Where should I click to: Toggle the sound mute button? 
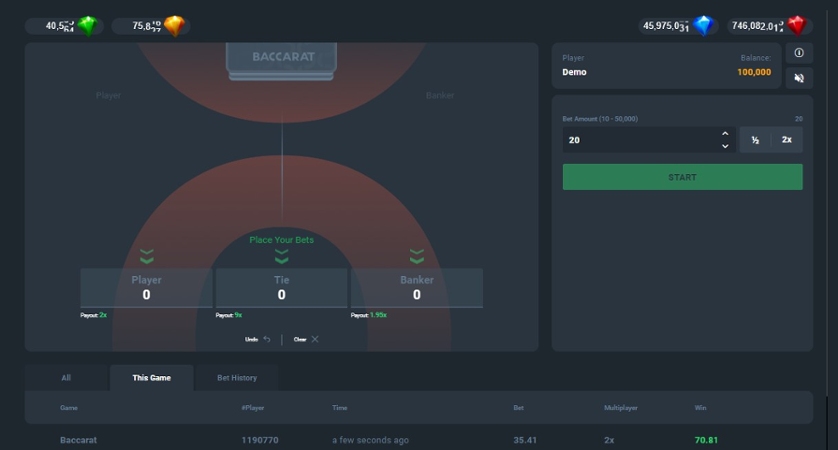798,78
